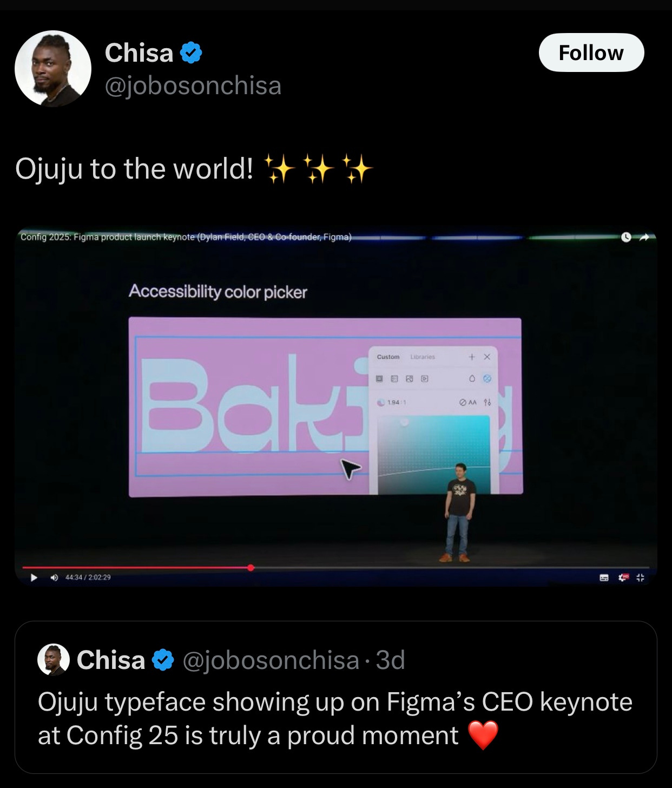The height and width of the screenshot is (788, 672).
Task: Click the verified badge beside Chisa header
Action: pos(191,53)
